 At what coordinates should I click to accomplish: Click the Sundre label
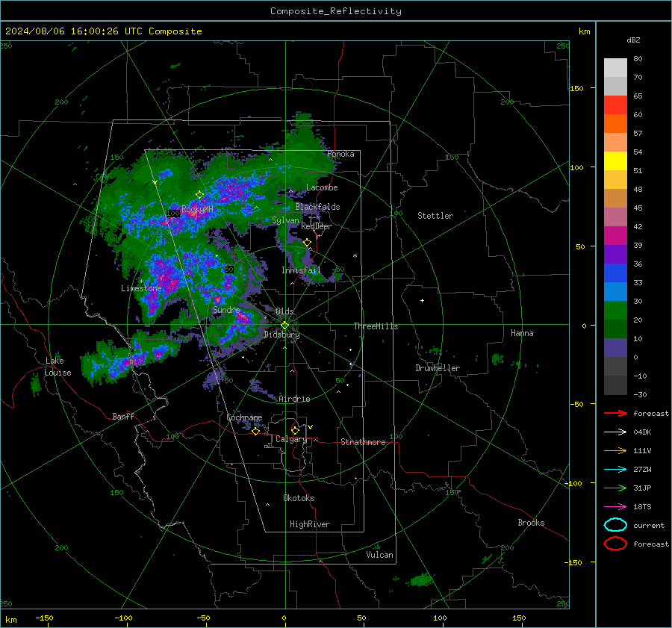click(226, 309)
